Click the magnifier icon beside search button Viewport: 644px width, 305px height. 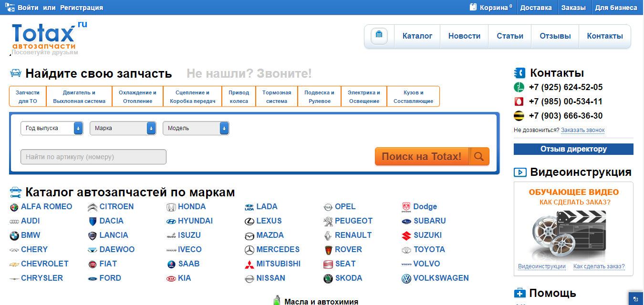click(x=479, y=156)
